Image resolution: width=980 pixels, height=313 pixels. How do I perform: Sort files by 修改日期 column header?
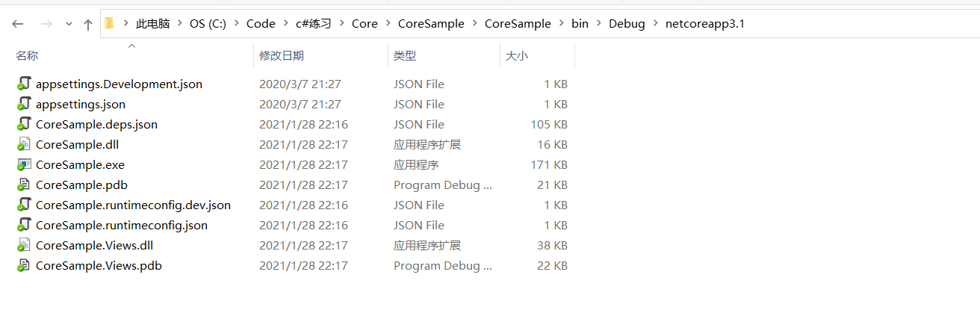281,56
